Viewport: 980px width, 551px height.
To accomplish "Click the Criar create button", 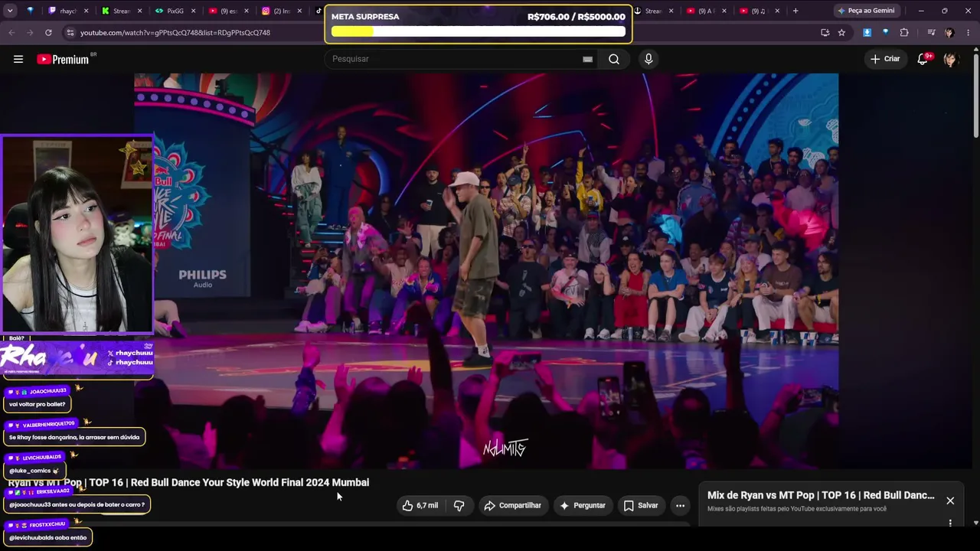I will pos(885,59).
